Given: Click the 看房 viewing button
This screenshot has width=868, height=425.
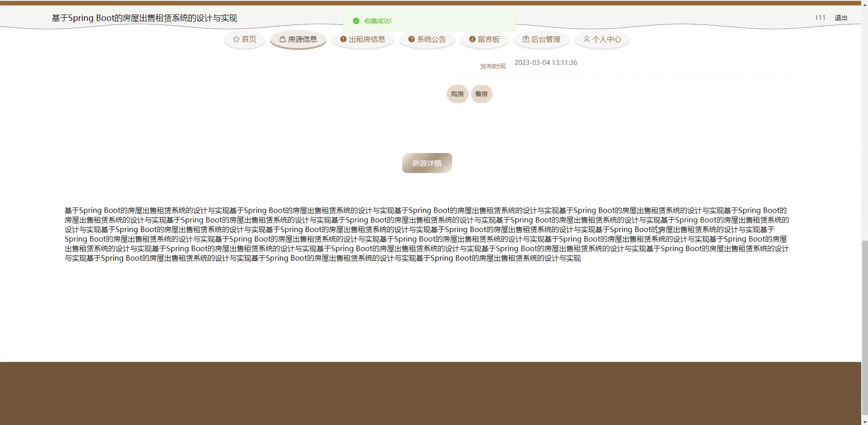Looking at the screenshot, I should tap(481, 94).
